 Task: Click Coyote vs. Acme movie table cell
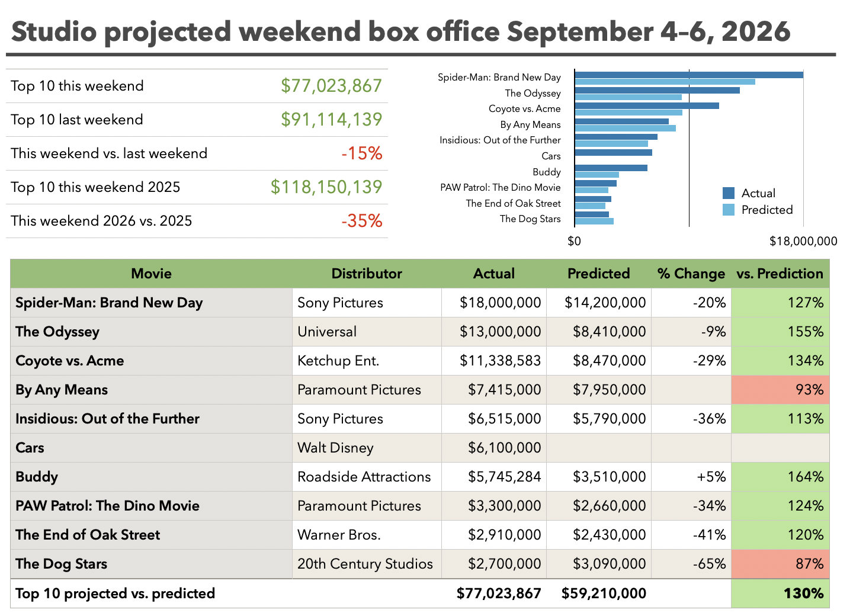pos(152,361)
